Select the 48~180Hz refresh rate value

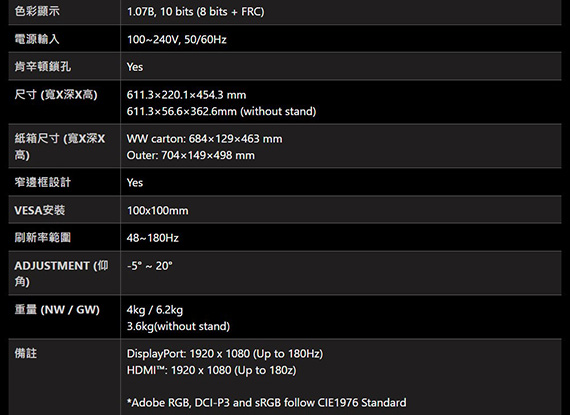click(x=153, y=238)
